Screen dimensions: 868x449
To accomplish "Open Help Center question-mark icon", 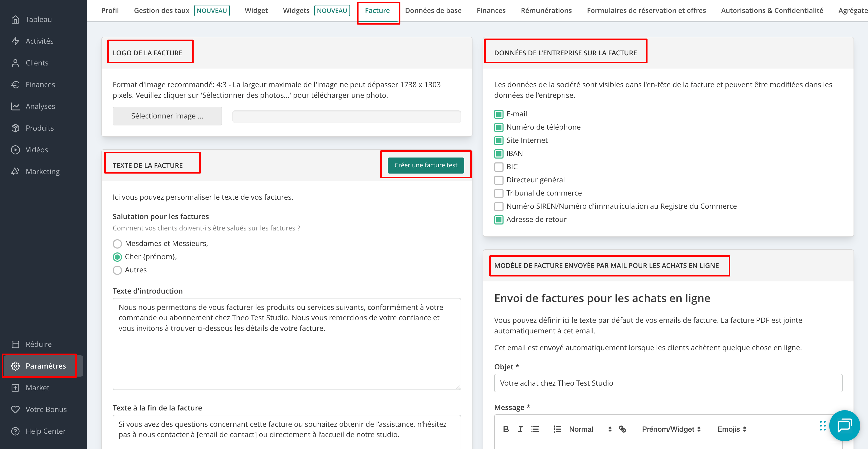I will tap(15, 431).
